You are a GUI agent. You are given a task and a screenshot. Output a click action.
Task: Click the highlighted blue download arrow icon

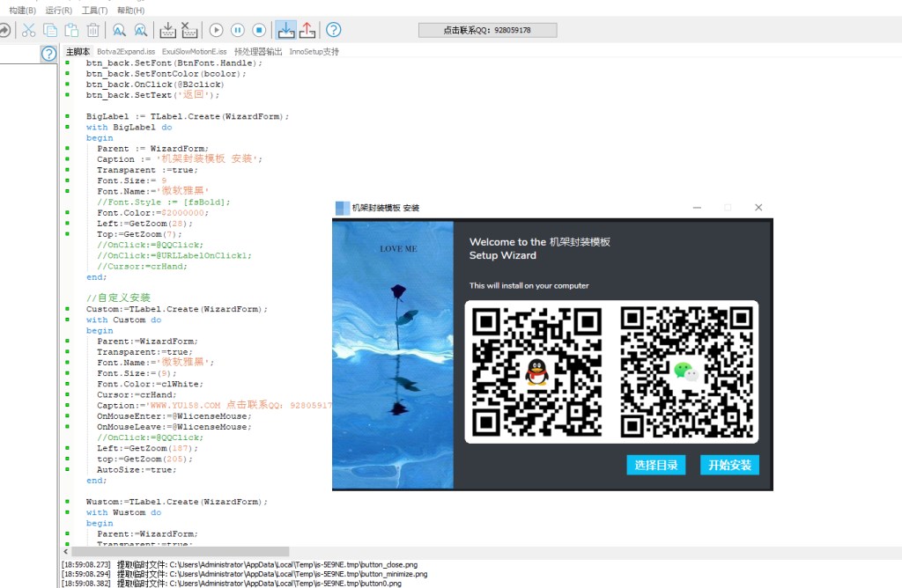285,30
